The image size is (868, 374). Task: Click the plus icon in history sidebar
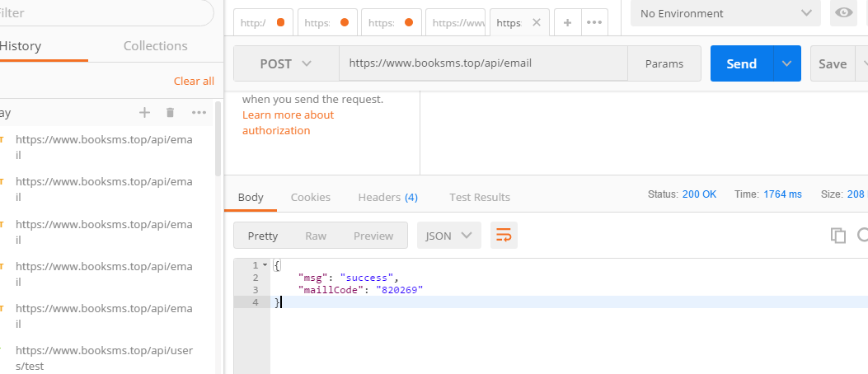point(144,113)
